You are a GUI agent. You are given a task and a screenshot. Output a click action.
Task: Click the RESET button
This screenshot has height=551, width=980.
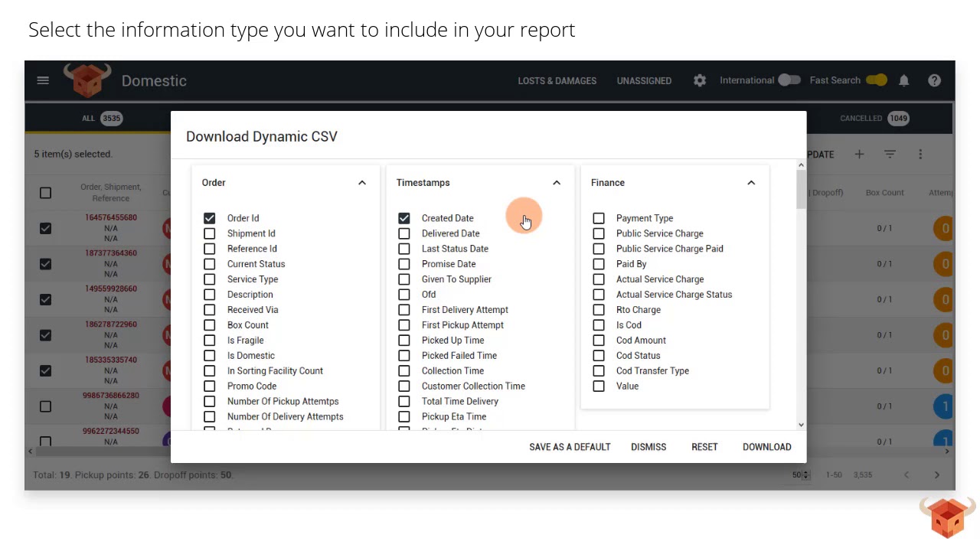pyautogui.click(x=704, y=447)
